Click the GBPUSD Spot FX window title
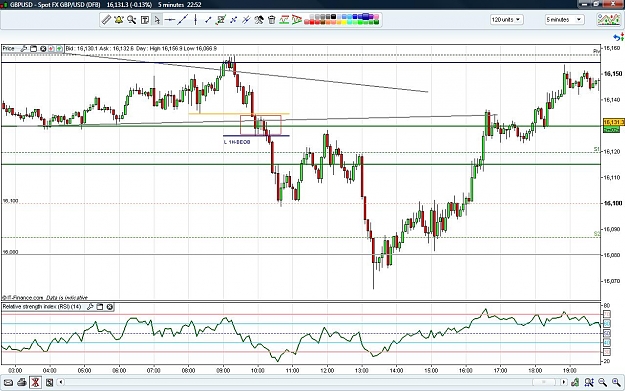The image size is (625, 391). (55, 5)
